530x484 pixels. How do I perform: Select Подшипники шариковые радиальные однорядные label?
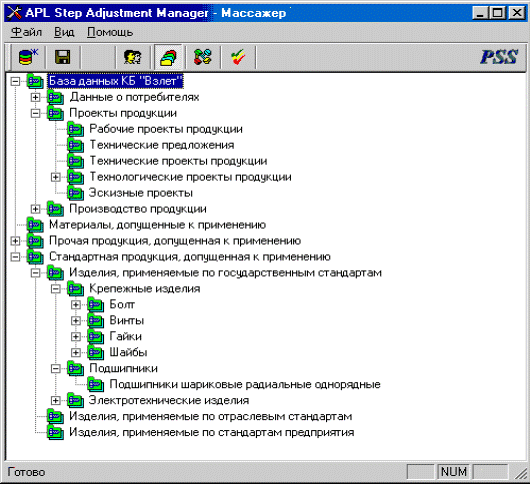tap(245, 385)
